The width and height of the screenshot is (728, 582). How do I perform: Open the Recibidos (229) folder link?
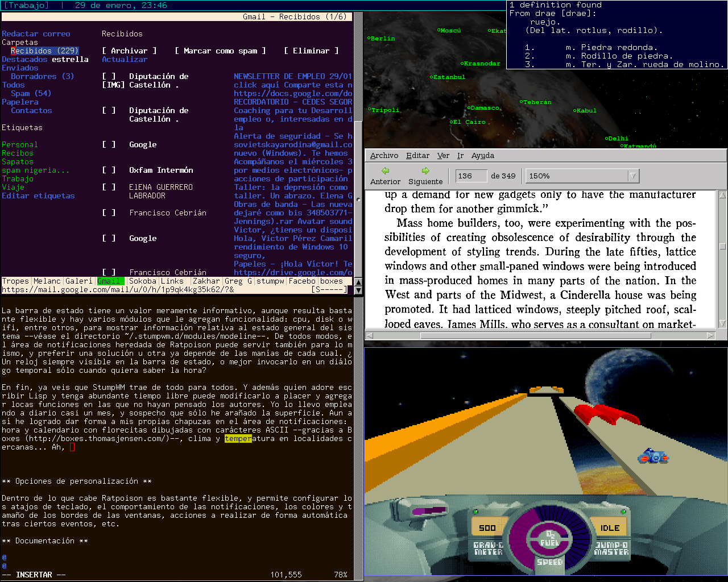point(45,51)
